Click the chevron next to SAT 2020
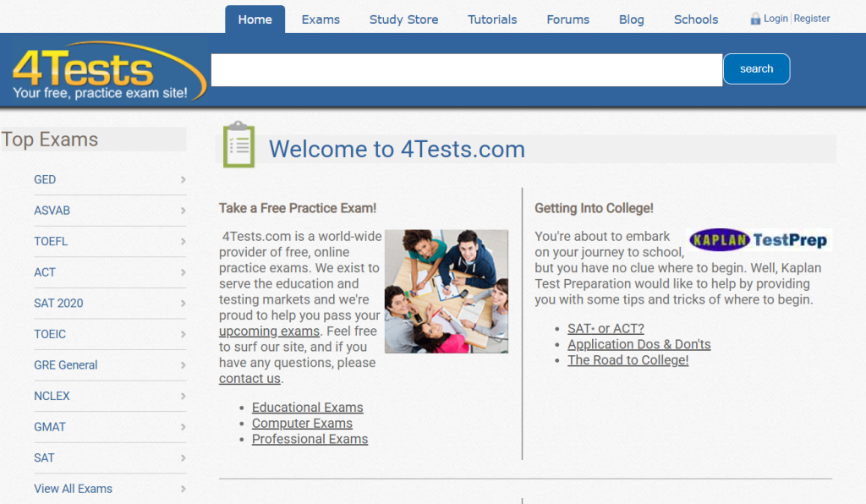The image size is (866, 504). (183, 303)
